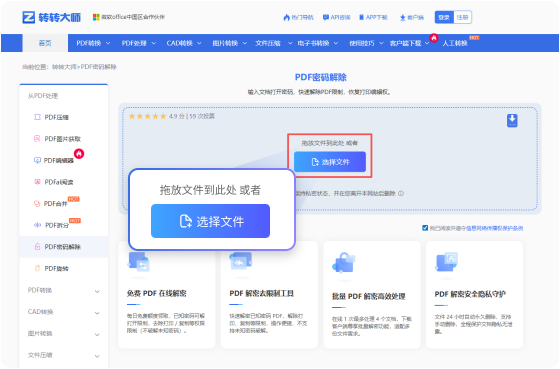The height and width of the screenshot is (369, 560).
Task: Click the PDF拆分 sidebar icon
Action: 37,225
